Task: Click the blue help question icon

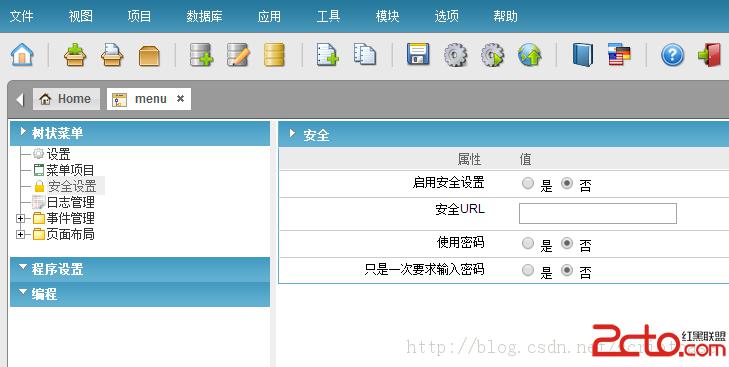Action: (672, 55)
